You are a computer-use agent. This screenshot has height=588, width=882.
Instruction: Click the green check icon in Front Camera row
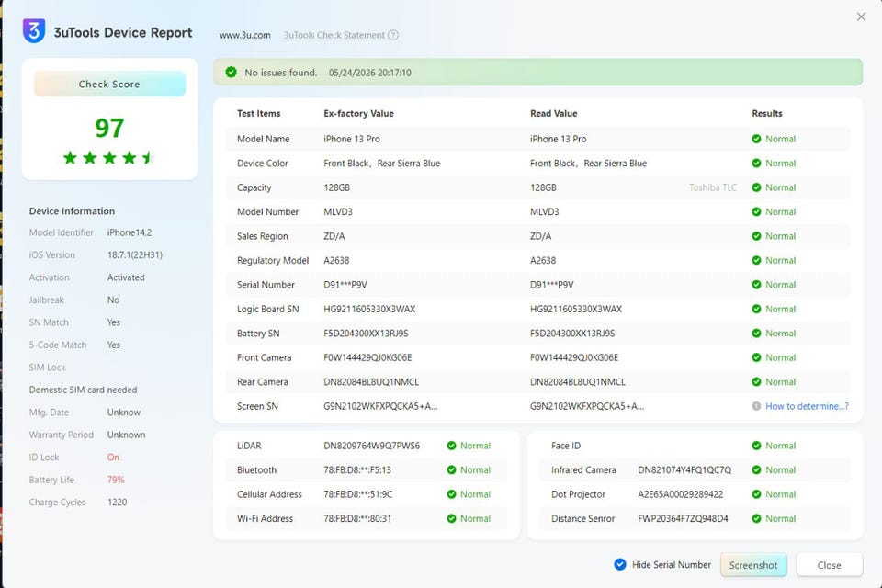(x=756, y=358)
